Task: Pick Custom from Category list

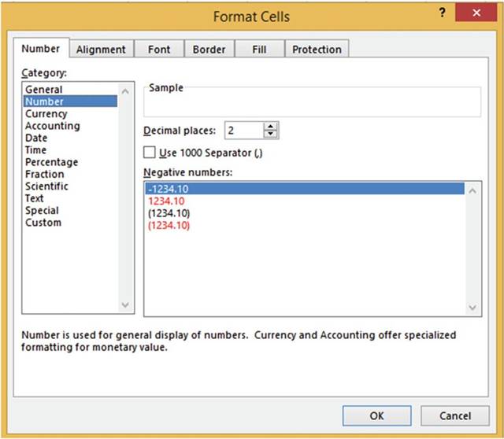Action: (x=43, y=223)
